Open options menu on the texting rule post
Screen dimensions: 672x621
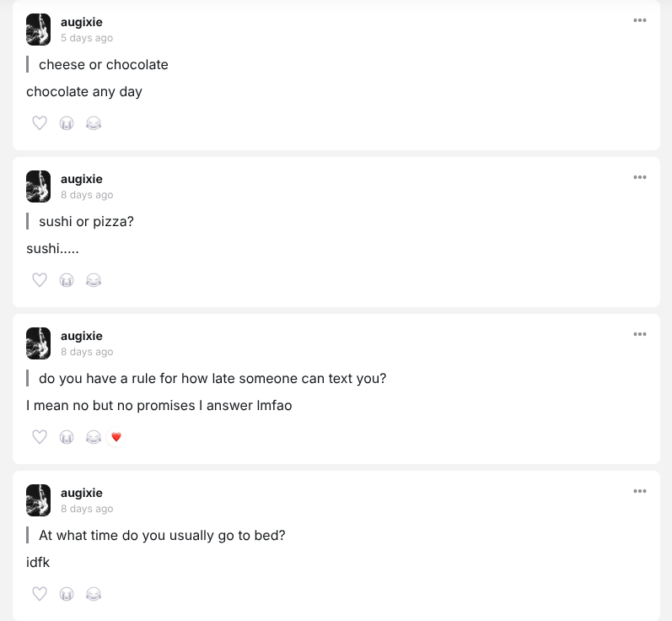640,334
